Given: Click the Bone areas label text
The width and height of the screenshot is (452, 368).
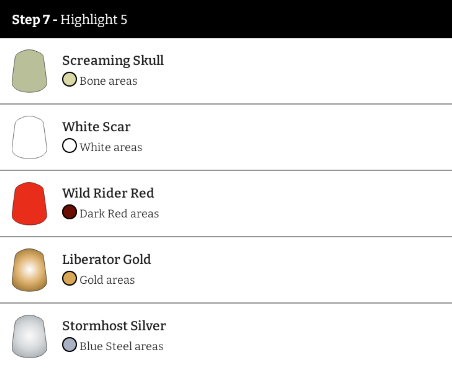Looking at the screenshot, I should pos(108,81).
